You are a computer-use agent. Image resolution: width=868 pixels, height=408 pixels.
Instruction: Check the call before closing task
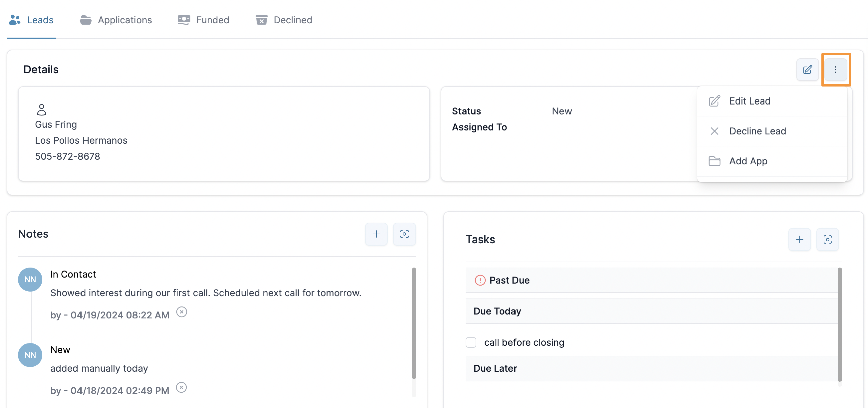point(471,342)
